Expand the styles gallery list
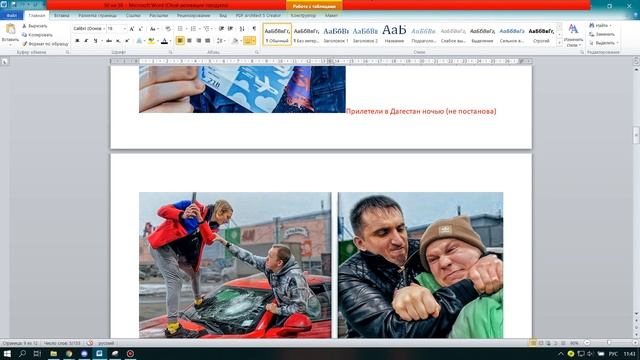 pos(559,42)
